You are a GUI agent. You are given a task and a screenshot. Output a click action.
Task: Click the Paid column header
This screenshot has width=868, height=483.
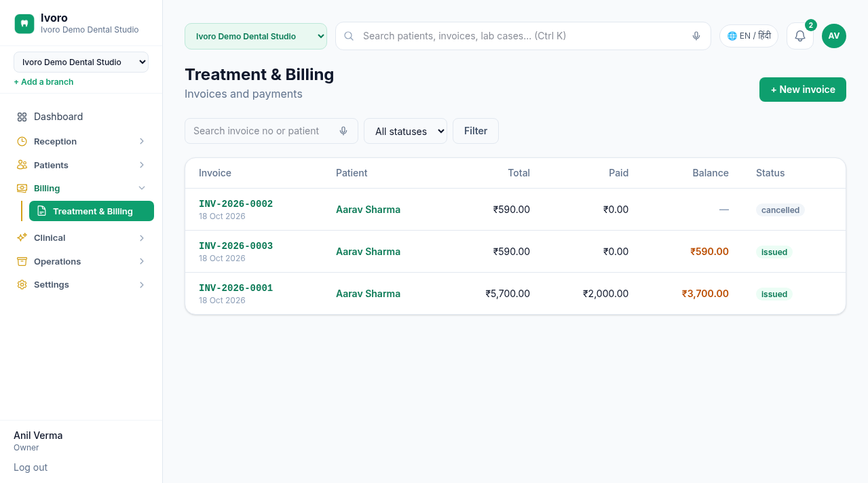coord(619,173)
